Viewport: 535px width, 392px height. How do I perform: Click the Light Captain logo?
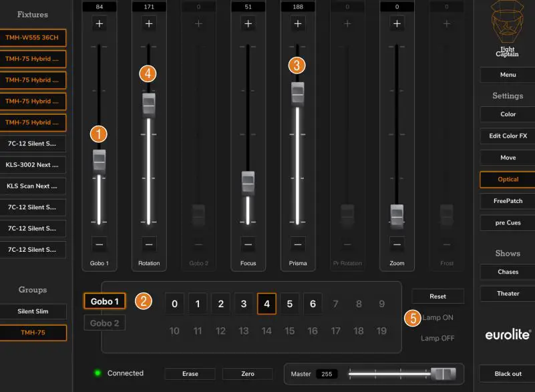pyautogui.click(x=508, y=29)
